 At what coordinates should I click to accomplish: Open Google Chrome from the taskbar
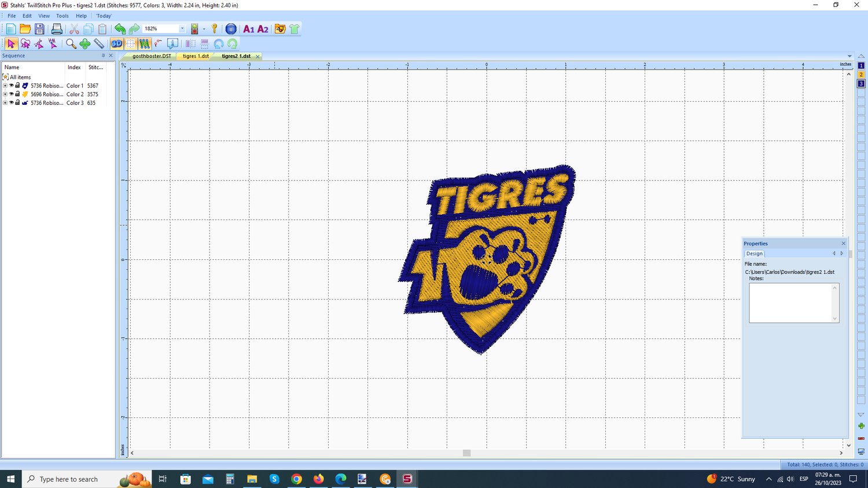pyautogui.click(x=296, y=479)
